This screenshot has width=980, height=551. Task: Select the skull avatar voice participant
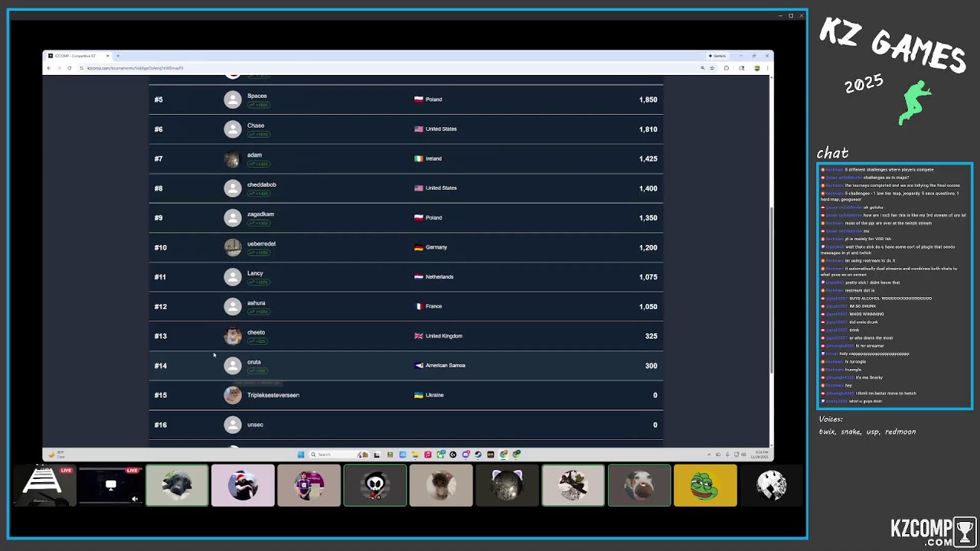[375, 485]
